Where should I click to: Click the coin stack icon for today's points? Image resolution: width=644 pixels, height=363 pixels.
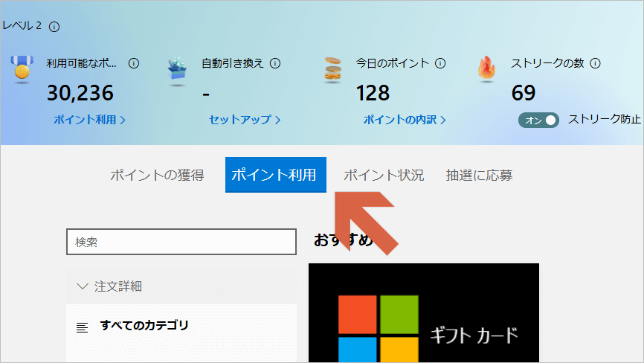point(332,70)
